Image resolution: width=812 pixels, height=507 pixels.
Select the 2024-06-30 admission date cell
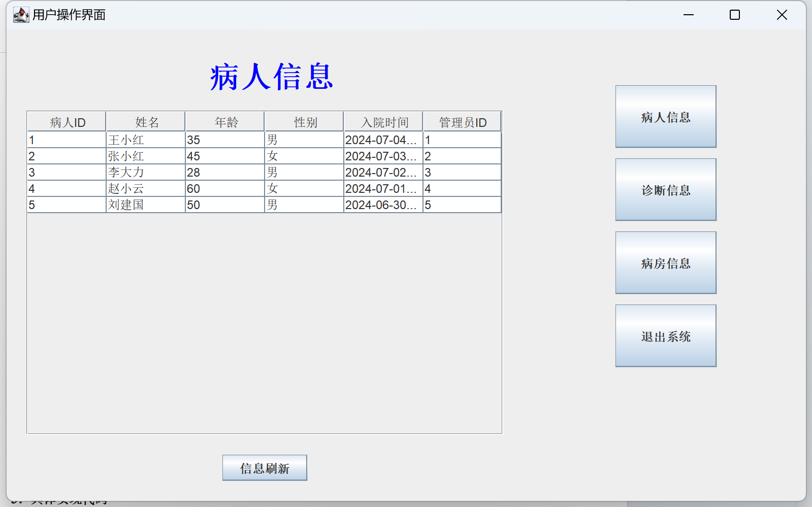pos(382,205)
